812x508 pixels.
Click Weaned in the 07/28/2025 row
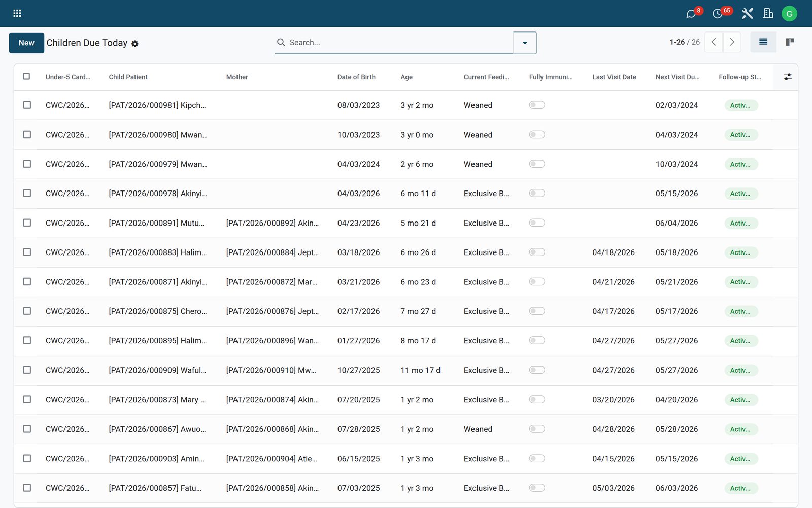tap(478, 429)
